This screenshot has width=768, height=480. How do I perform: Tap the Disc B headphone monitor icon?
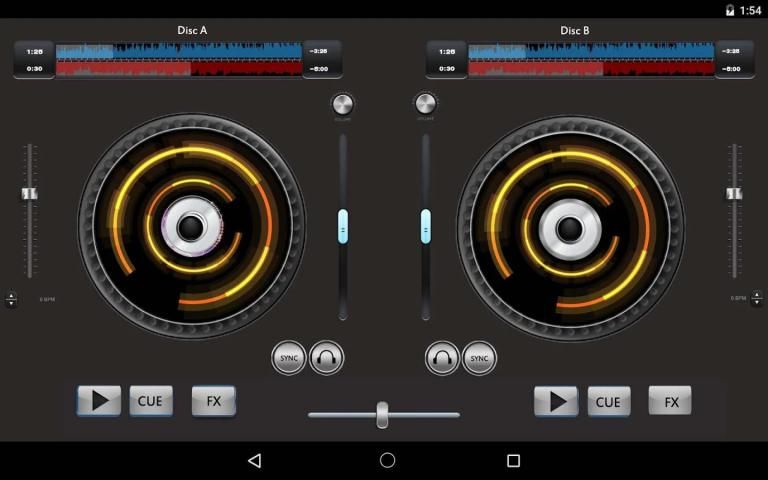point(442,357)
